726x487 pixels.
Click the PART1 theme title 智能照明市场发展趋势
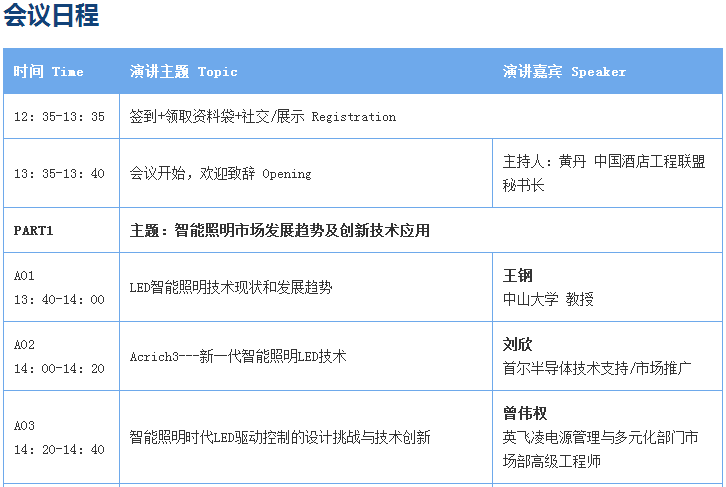280,231
